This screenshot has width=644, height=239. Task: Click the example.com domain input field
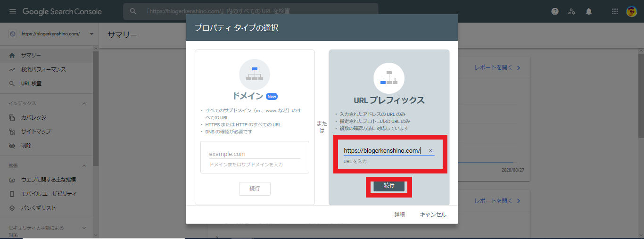pos(255,154)
